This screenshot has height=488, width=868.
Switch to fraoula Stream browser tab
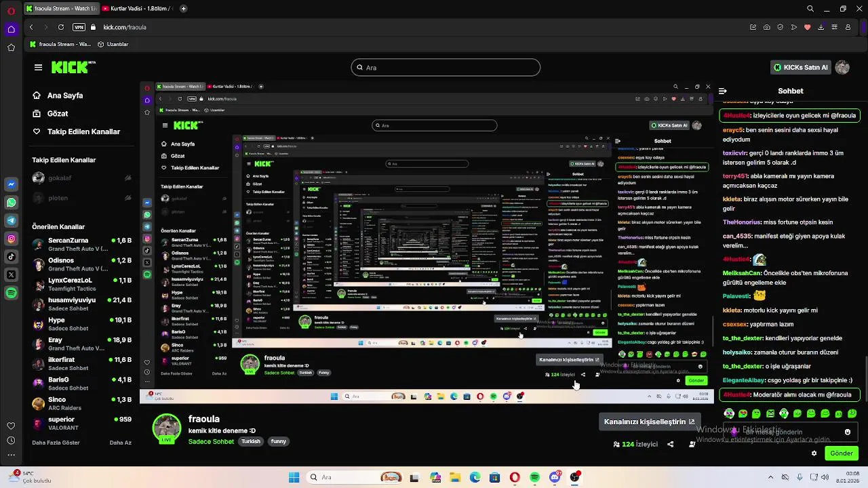click(61, 9)
